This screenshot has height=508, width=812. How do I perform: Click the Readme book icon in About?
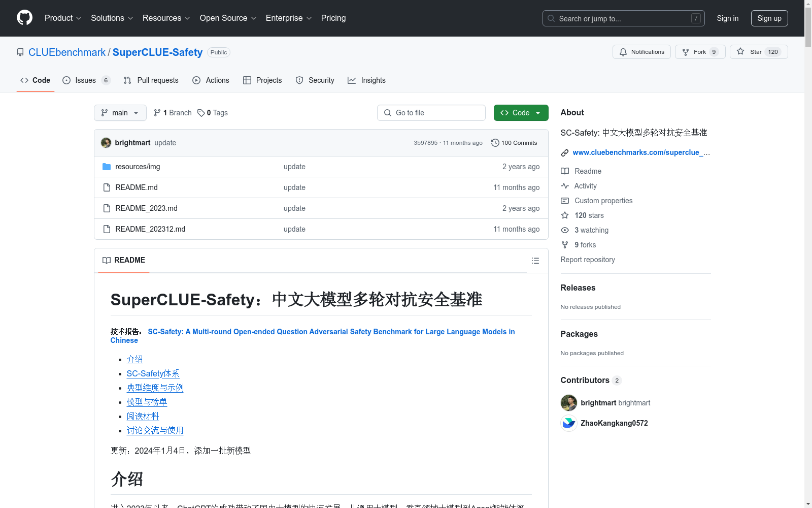(x=565, y=171)
